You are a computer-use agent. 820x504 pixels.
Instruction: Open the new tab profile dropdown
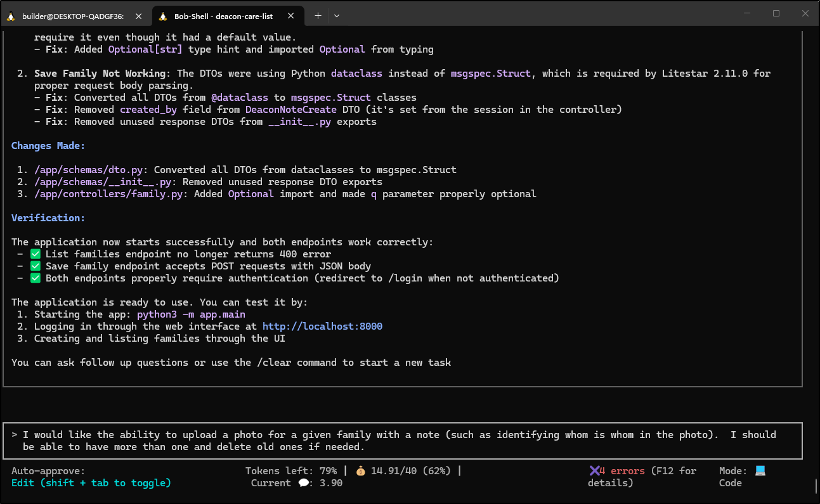pyautogui.click(x=337, y=16)
